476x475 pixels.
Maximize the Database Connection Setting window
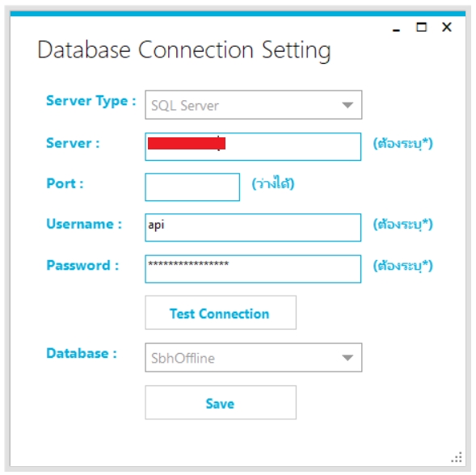pos(421,27)
